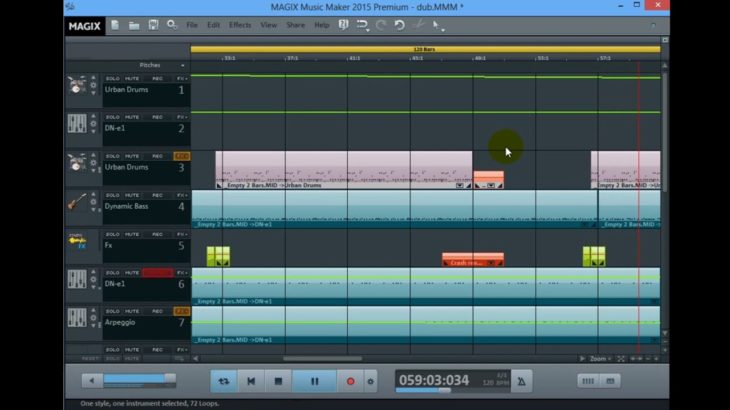Click the bass guitar icon on Dynamic Bass track
Viewport: 730px width, 410px height.
(77, 202)
